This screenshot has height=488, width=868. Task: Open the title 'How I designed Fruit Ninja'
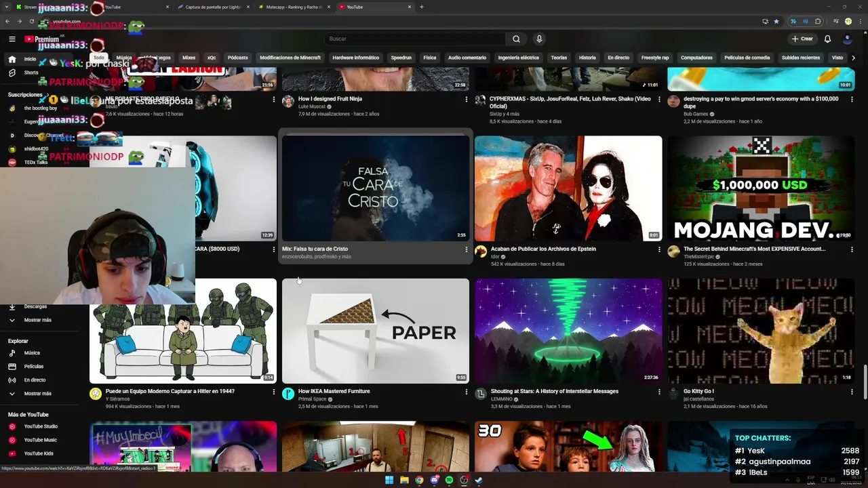pos(330,99)
